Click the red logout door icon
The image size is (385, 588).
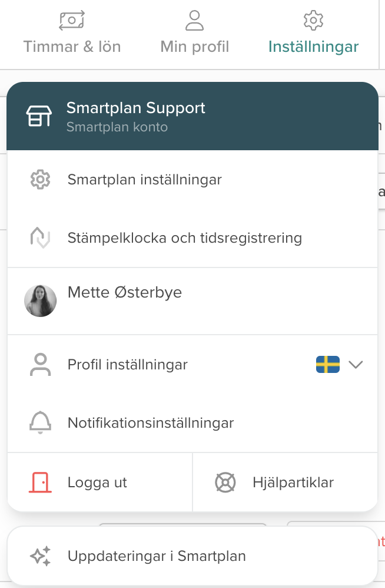point(41,483)
